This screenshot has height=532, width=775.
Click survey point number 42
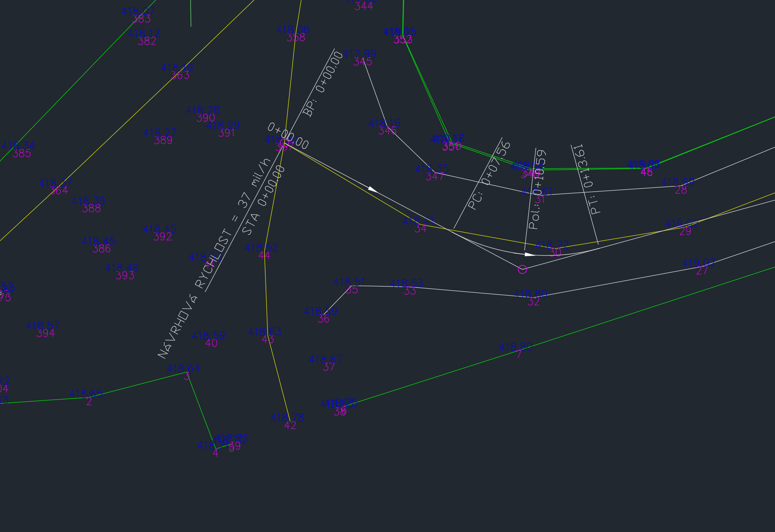click(x=290, y=425)
